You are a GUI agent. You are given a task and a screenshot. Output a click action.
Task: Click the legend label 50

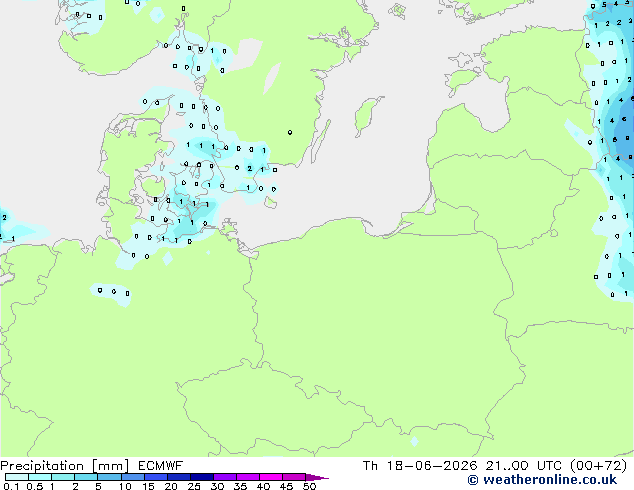tap(309, 486)
